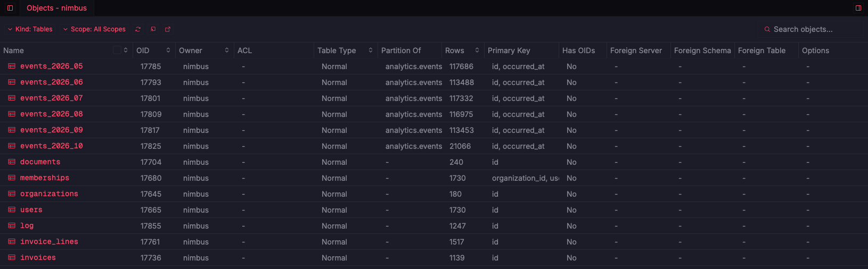Click table icon for users row

(12, 210)
